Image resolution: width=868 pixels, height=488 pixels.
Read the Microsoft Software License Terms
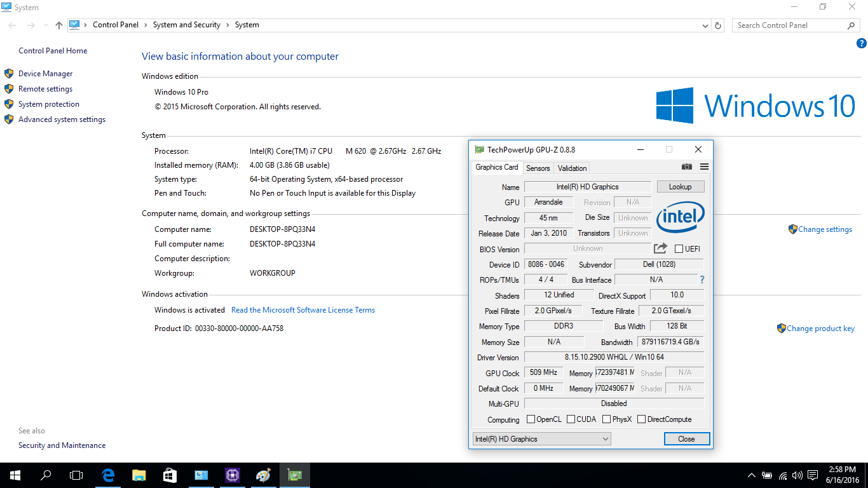click(x=303, y=310)
